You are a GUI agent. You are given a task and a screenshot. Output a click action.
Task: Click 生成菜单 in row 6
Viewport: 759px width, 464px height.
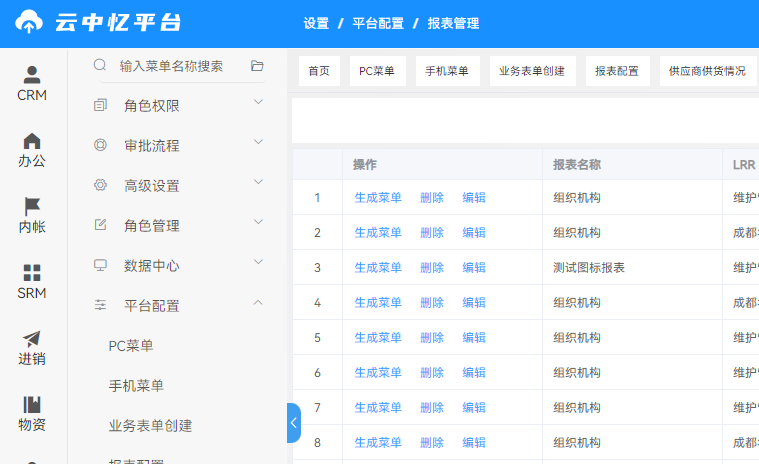tap(378, 373)
